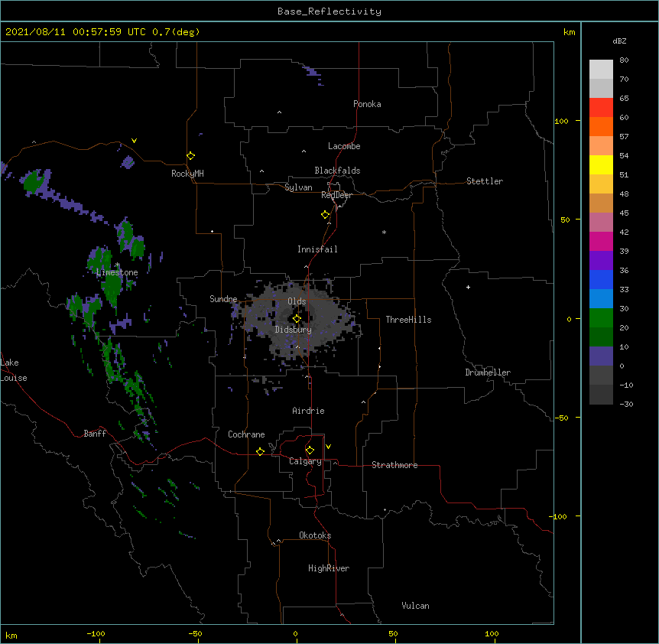Click the ThreeHills label
659x644 pixels.
point(408,320)
